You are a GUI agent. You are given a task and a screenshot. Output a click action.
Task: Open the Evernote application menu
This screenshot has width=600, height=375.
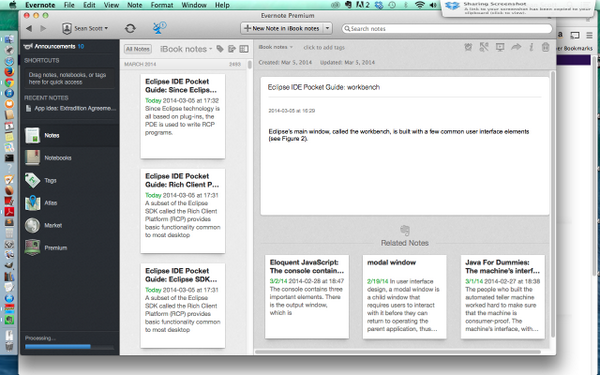click(40, 5)
